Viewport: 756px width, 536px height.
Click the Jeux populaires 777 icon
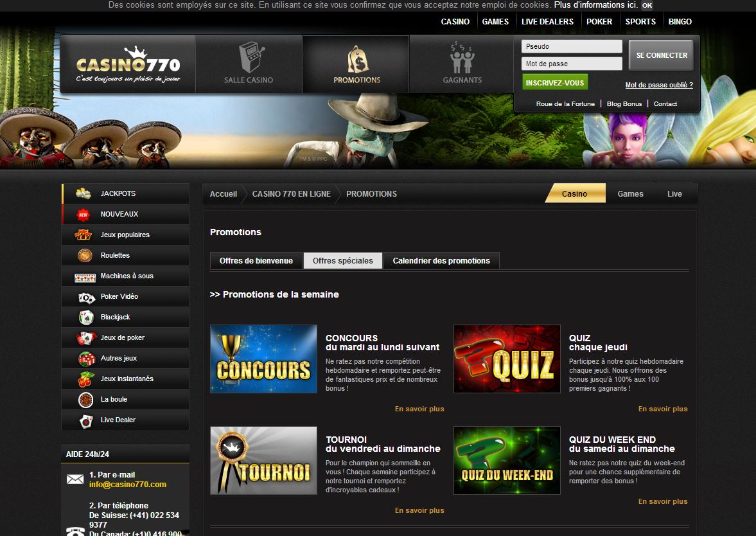[83, 235]
